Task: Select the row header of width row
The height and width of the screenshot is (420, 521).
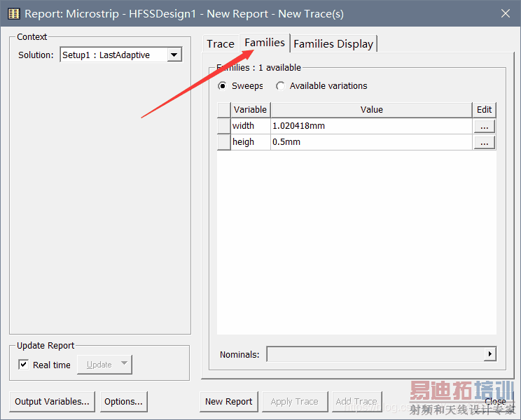Action: [223, 126]
